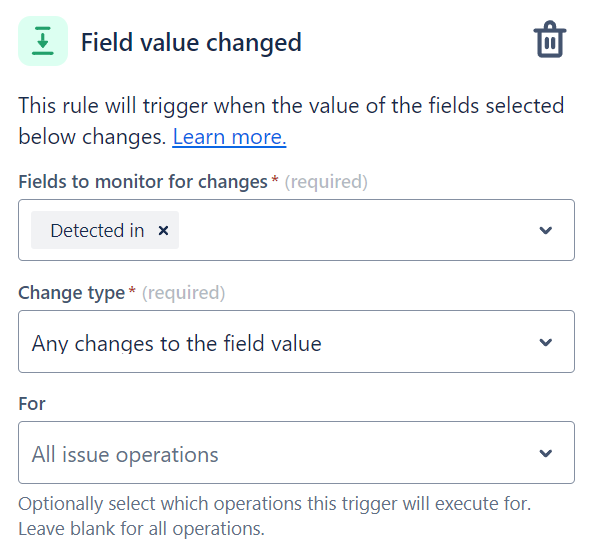
Task: Click '(required)' next to Change type label
Action: (x=183, y=293)
